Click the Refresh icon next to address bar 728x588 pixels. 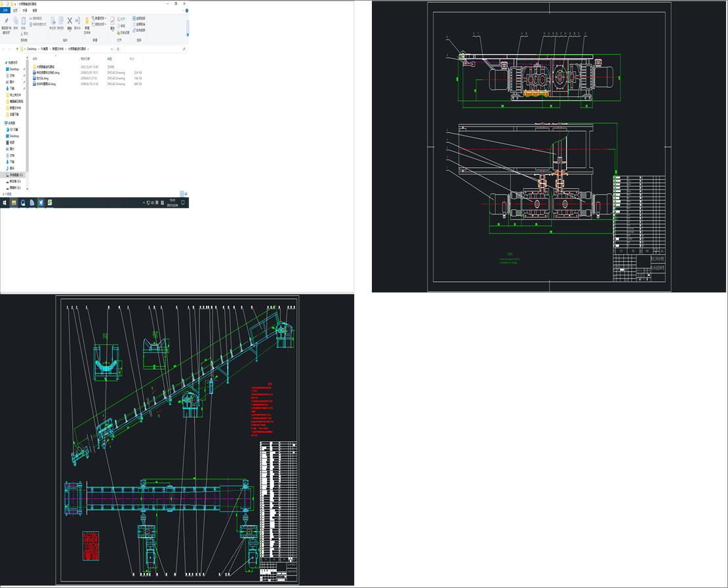[x=118, y=49]
